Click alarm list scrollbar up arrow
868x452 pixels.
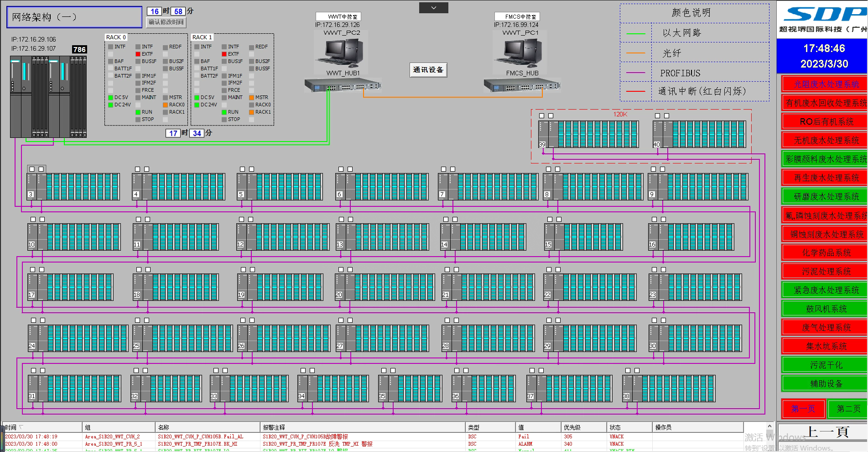[770, 426]
